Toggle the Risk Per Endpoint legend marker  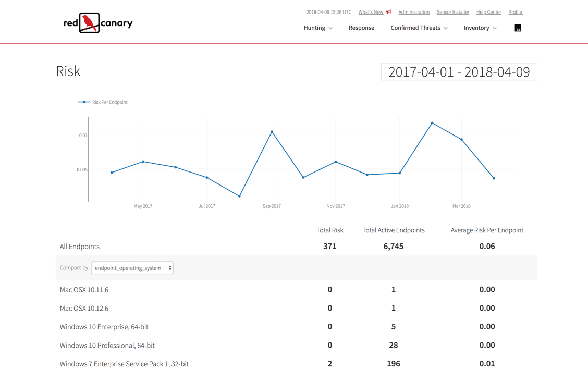84,102
